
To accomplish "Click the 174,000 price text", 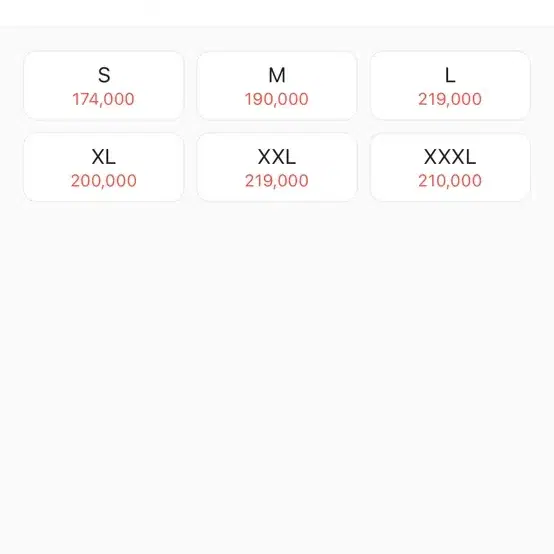I will click(x=104, y=99).
